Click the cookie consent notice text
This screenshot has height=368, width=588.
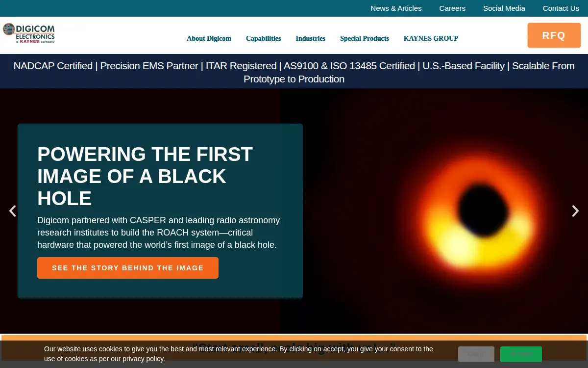[239, 354]
